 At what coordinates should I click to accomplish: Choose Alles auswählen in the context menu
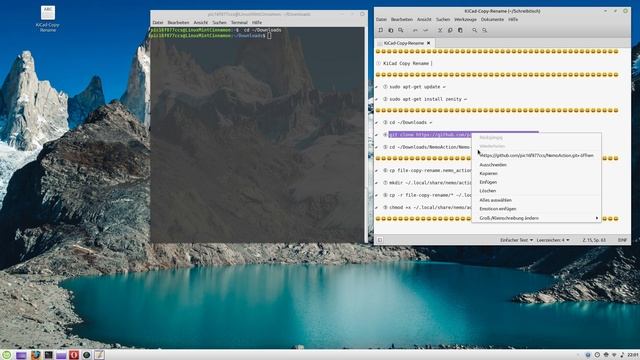536,200
